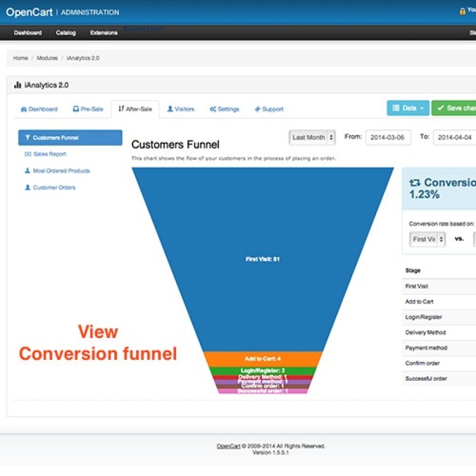The width and height of the screenshot is (476, 476).
Task: Click the From date input field
Action: coord(388,137)
